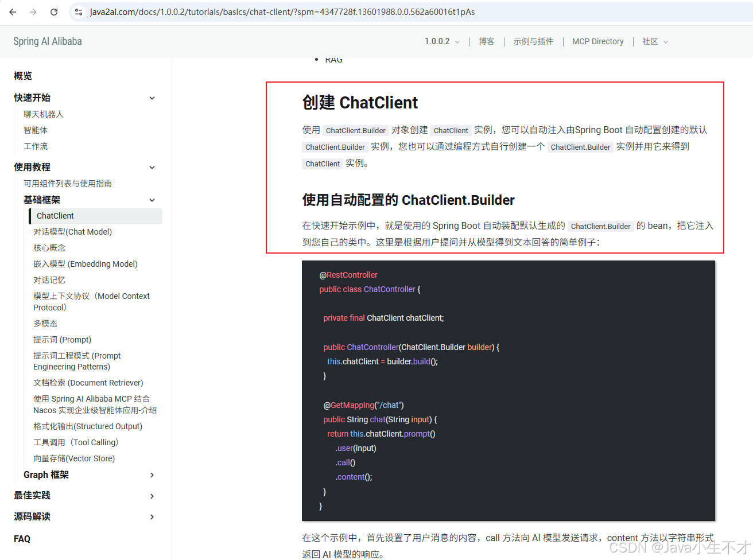The height and width of the screenshot is (560, 753).
Task: Go back with the browser back arrow
Action: (x=13, y=12)
